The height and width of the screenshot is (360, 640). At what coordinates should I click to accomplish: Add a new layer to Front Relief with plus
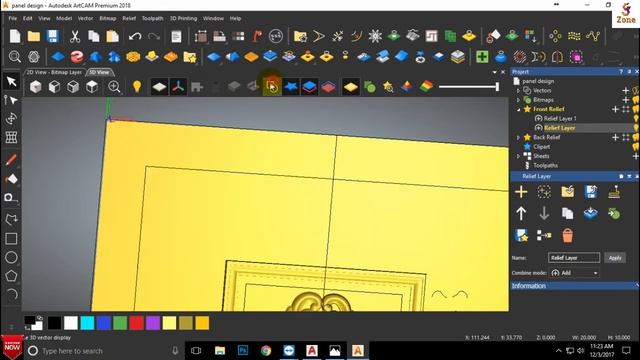616,109
